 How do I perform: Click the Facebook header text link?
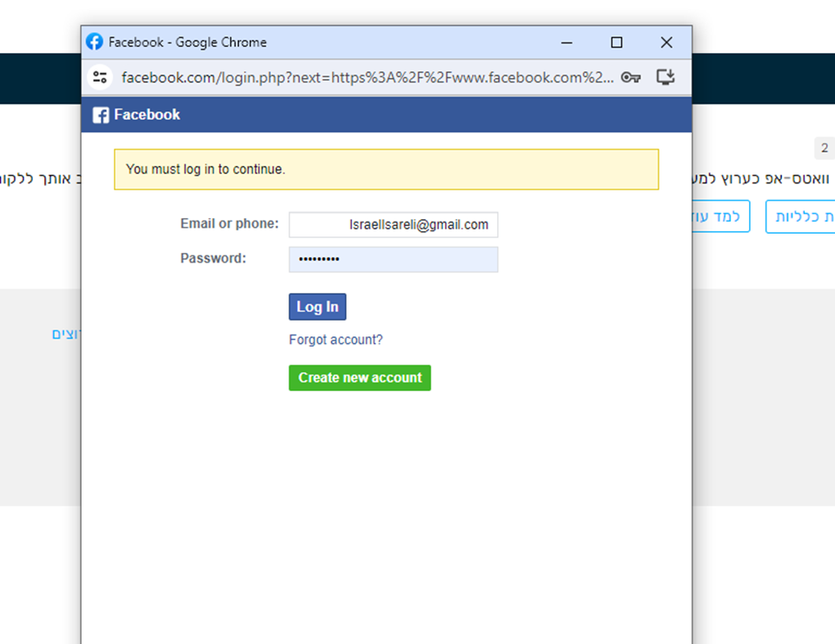[147, 115]
